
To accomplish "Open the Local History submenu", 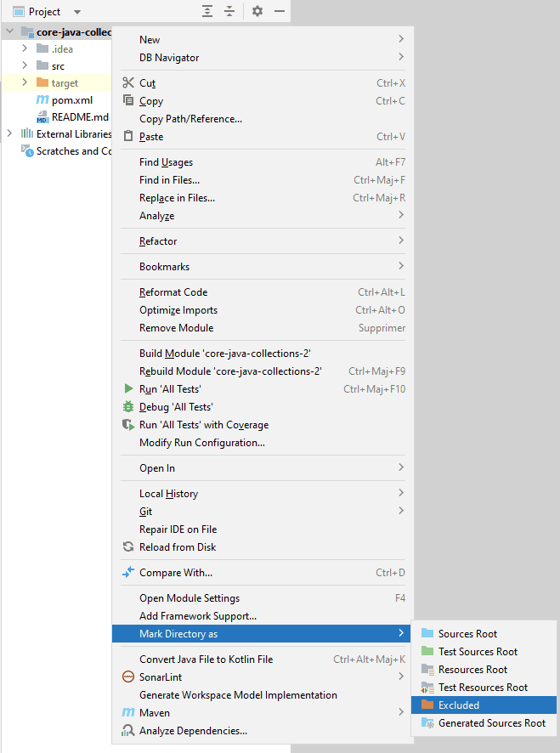I will (263, 493).
